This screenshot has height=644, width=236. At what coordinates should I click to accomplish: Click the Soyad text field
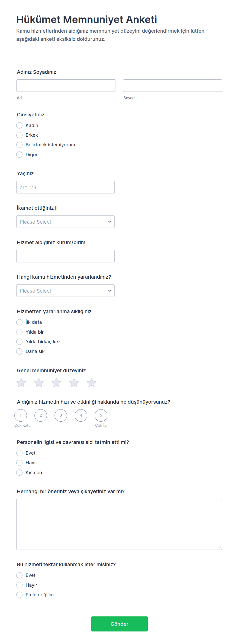172,86
